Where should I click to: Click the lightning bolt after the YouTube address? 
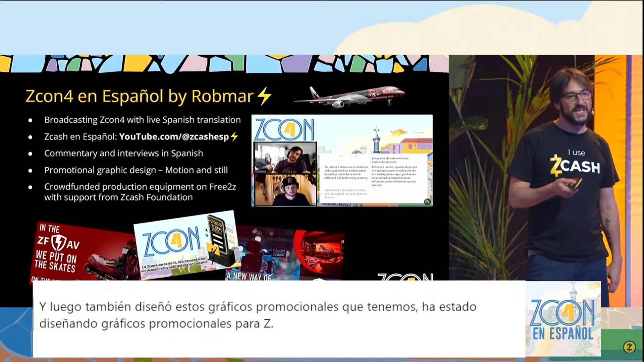[x=234, y=136]
